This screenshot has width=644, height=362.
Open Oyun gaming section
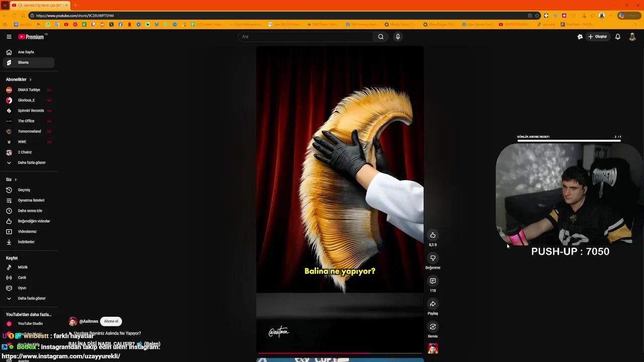(x=28, y=288)
